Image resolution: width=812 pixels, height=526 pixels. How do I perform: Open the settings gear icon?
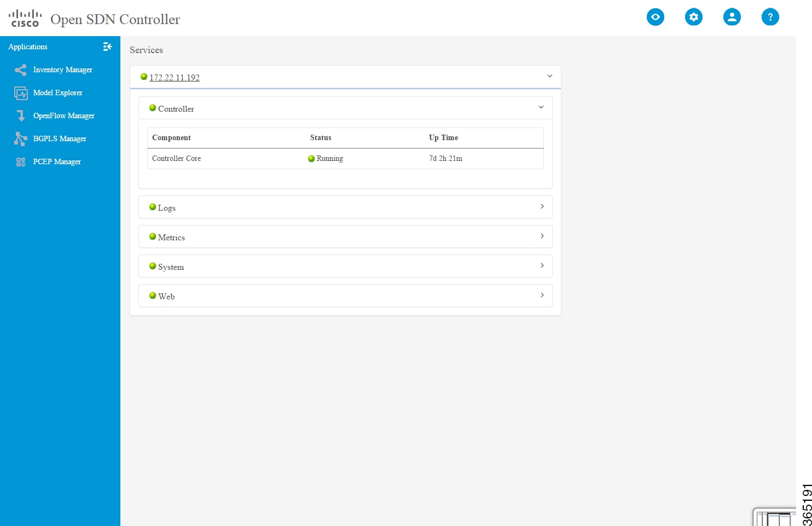(x=693, y=17)
